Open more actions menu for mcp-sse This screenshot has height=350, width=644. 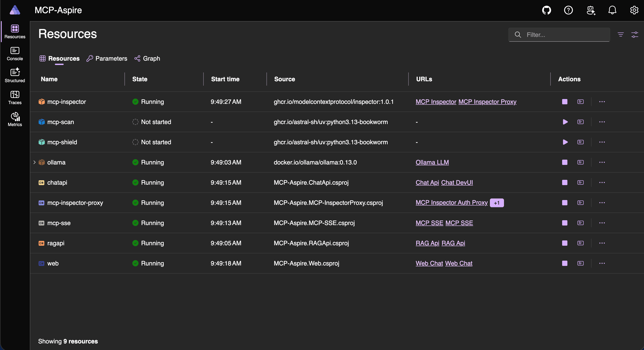(x=602, y=223)
